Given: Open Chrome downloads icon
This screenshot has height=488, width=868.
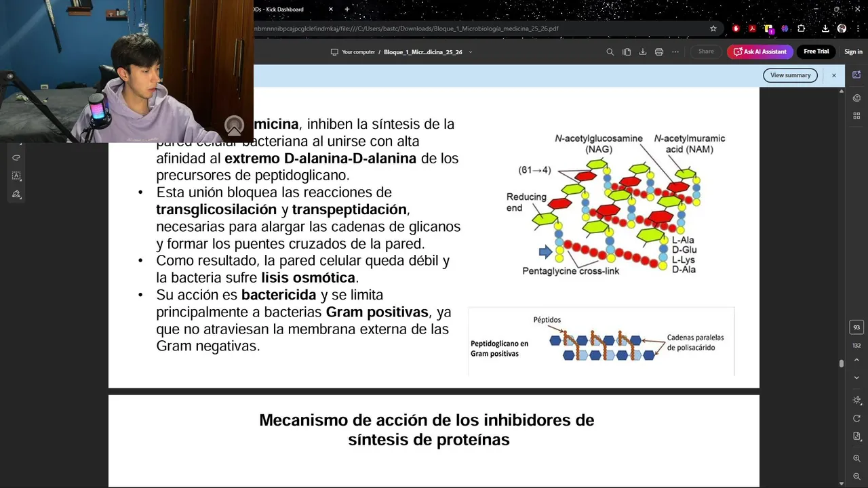Looking at the screenshot, I should tap(825, 28).
